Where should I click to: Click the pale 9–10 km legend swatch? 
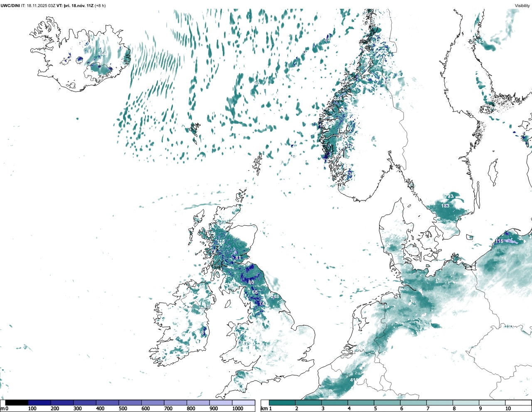(492, 402)
